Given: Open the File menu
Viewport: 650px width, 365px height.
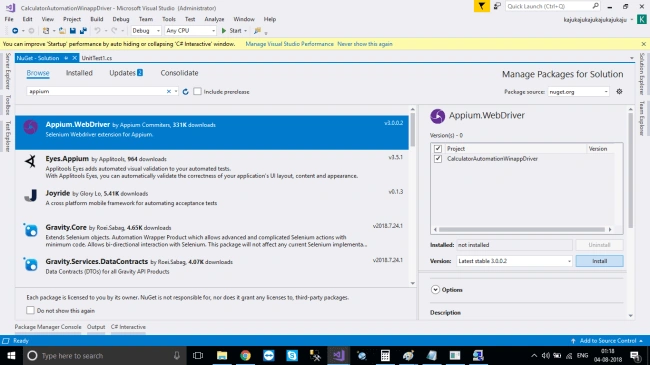Looking at the screenshot, I should (x=9, y=19).
